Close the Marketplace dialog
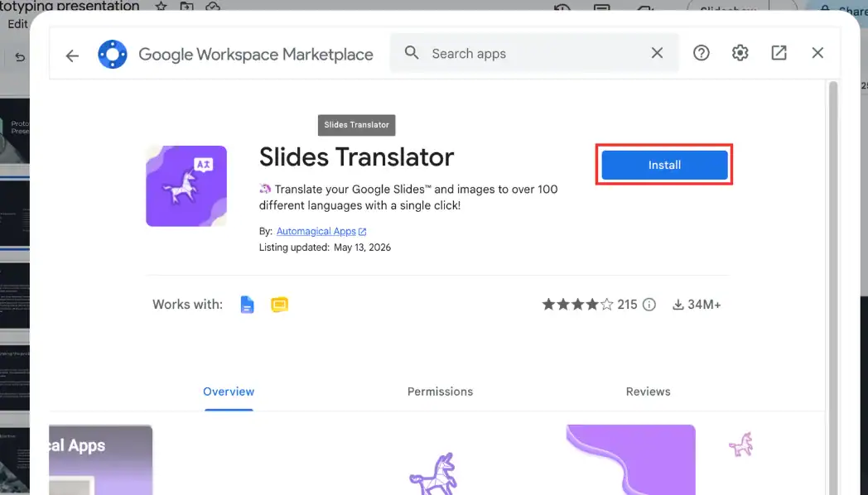The image size is (868, 495). (817, 52)
